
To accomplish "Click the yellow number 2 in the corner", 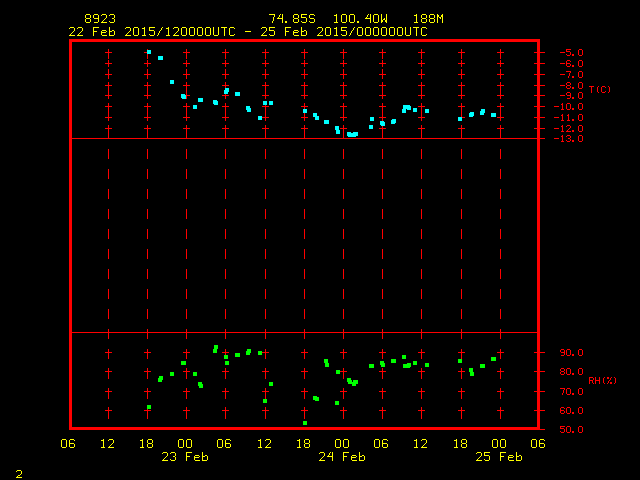I will coord(19,474).
